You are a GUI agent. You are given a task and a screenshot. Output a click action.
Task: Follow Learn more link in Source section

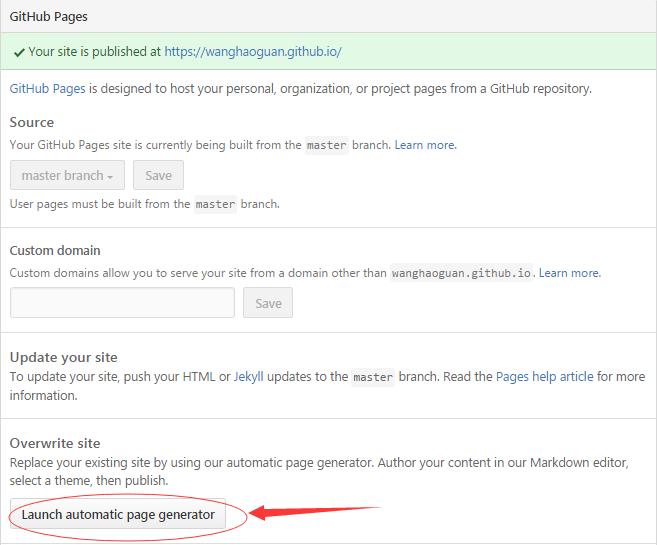pyautogui.click(x=426, y=145)
